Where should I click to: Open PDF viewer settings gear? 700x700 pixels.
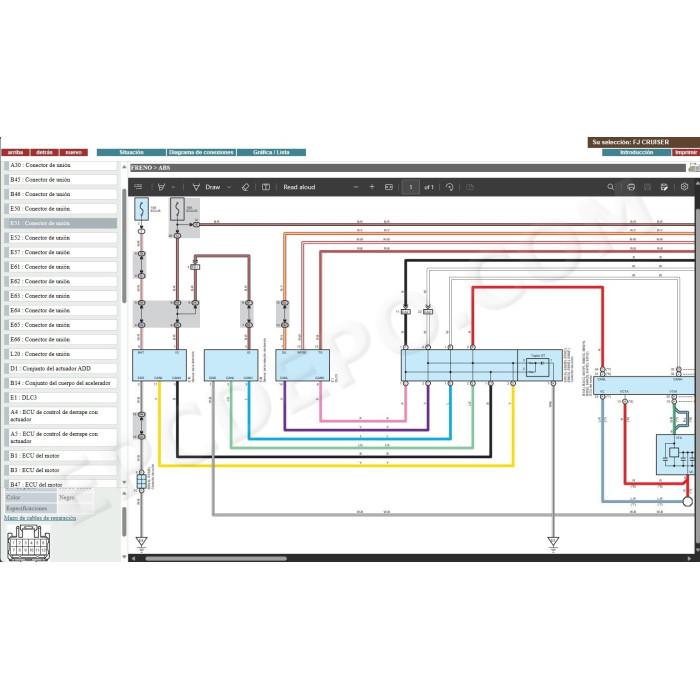684,187
